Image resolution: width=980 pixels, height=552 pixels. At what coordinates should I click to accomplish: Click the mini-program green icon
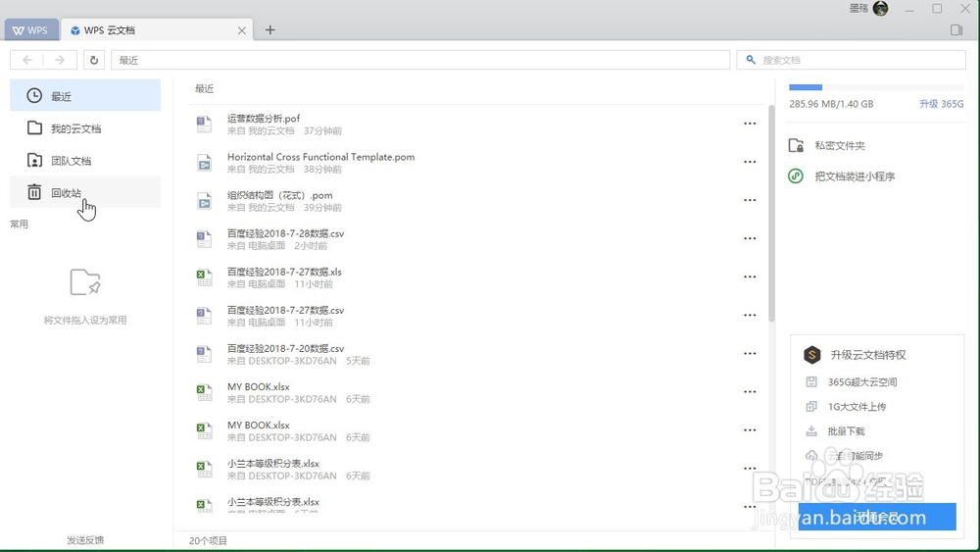tap(796, 176)
